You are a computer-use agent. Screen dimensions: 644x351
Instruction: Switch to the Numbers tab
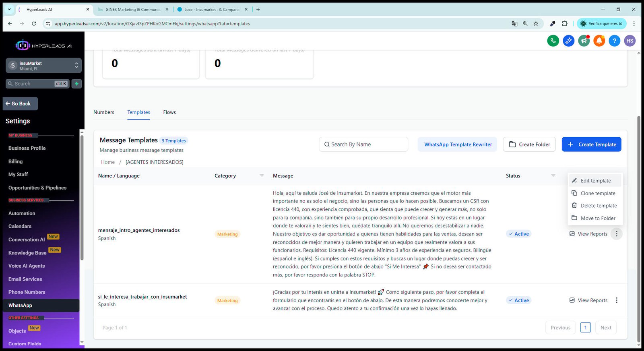[104, 112]
